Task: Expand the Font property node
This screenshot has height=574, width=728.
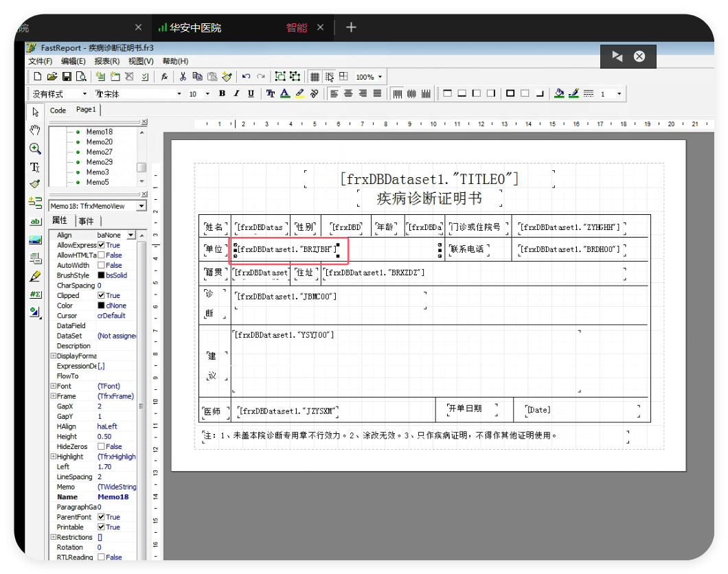Action: tap(53, 386)
